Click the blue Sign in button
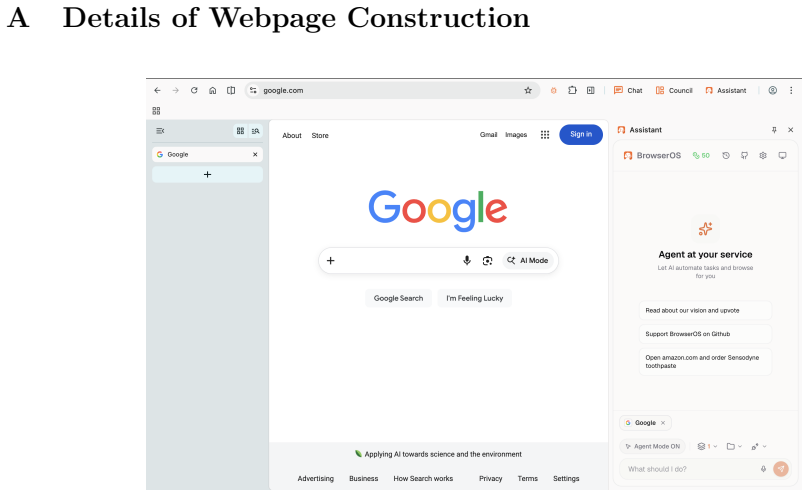 pos(581,134)
